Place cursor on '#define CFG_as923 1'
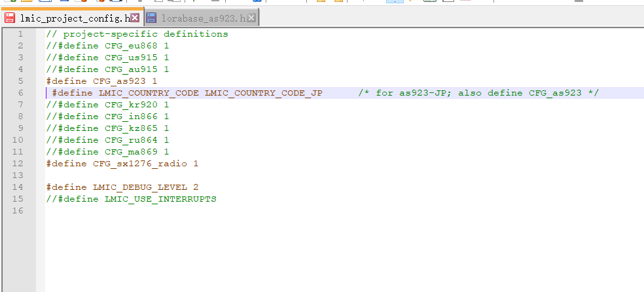This screenshot has width=644, height=292. [102, 81]
